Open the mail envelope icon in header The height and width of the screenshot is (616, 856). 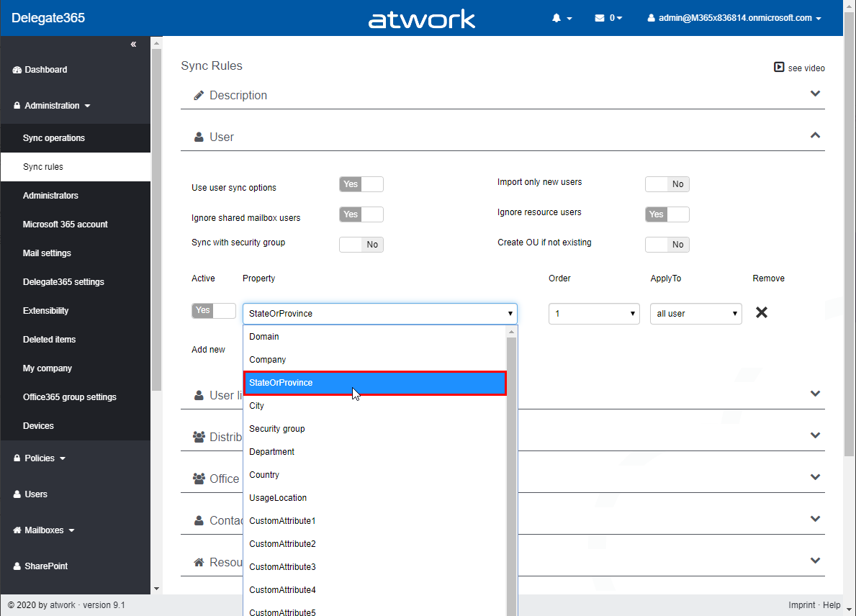point(600,18)
